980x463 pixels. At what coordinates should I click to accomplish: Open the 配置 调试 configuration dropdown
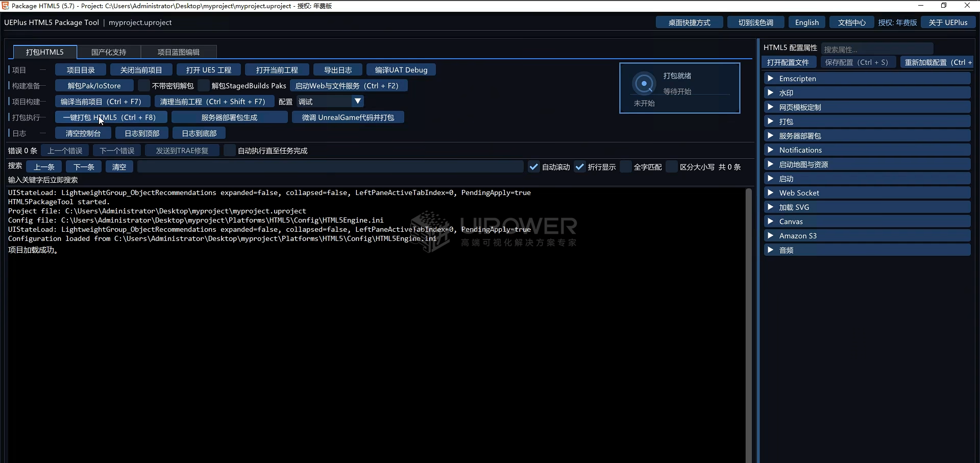pos(330,102)
